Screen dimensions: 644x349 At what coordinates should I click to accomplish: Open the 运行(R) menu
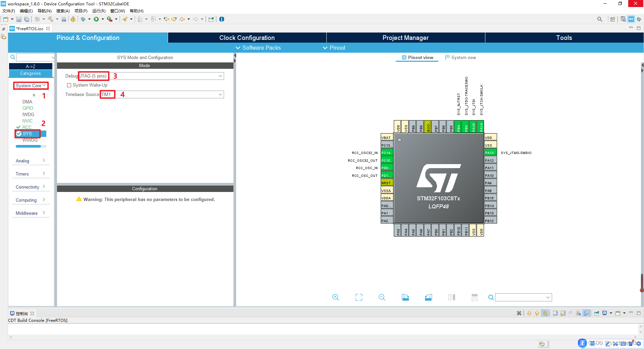[x=99, y=11]
